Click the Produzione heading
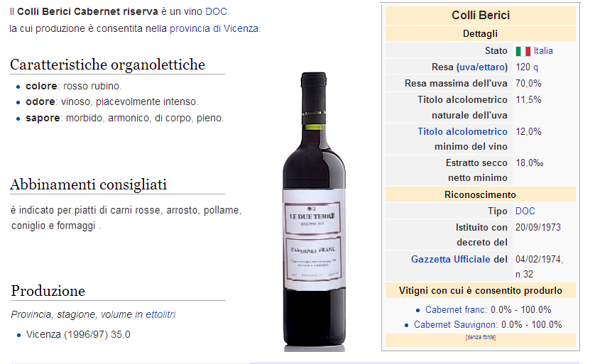Image resolution: width=590 pixels, height=364 pixels. [x=48, y=291]
